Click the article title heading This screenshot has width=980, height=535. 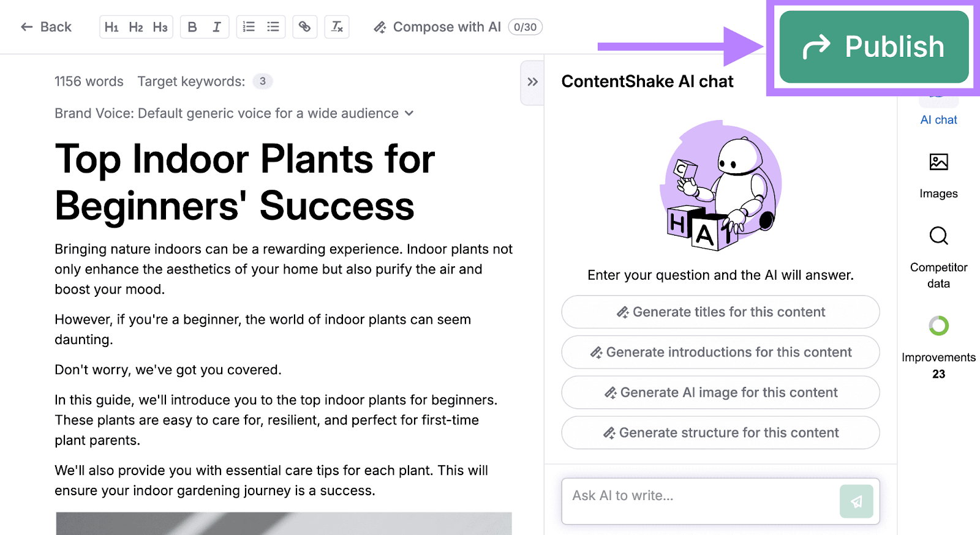(x=245, y=182)
